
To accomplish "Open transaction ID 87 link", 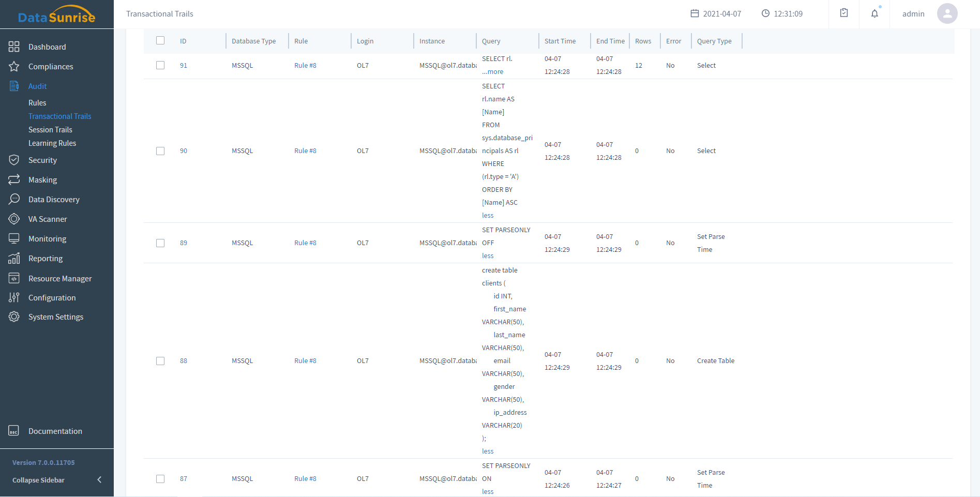I will [184, 479].
